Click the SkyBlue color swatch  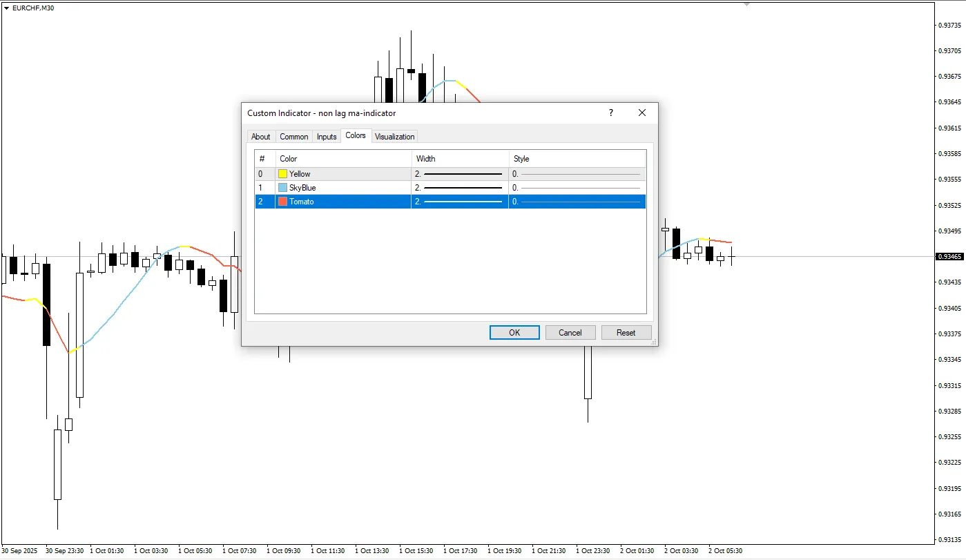(x=283, y=188)
